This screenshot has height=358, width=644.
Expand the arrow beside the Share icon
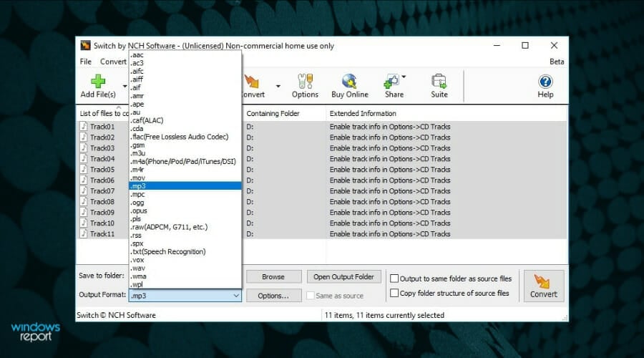click(x=404, y=77)
